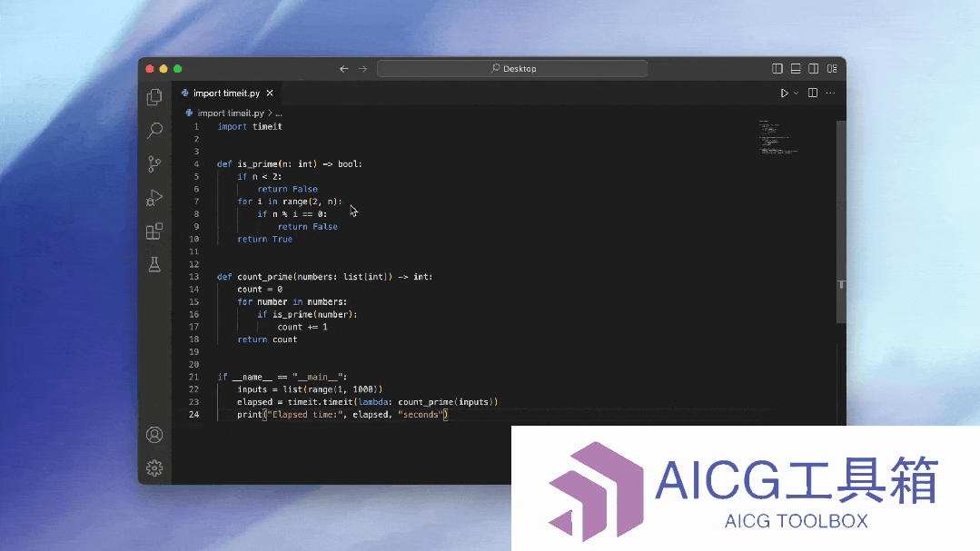Click the 'def is_prime' function name

(258, 163)
